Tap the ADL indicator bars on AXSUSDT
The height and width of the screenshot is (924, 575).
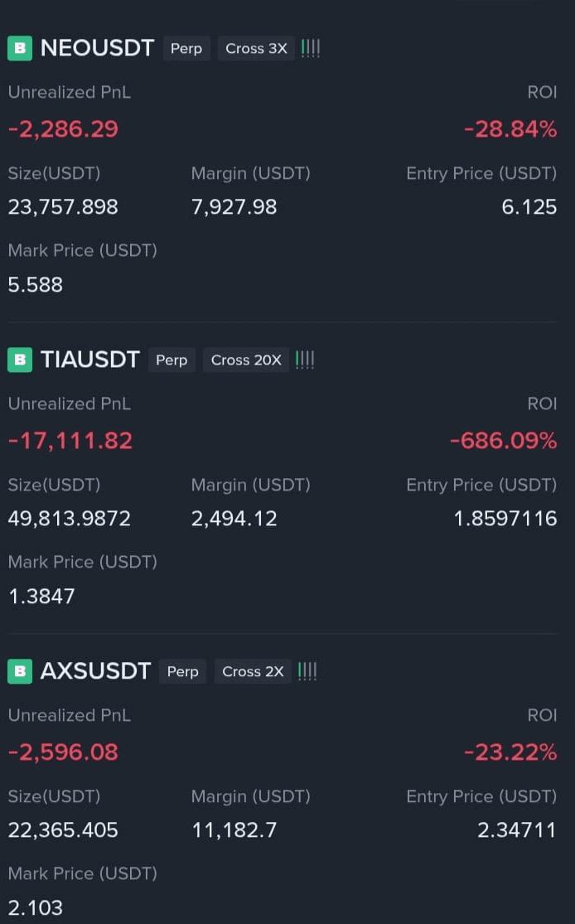(307, 671)
